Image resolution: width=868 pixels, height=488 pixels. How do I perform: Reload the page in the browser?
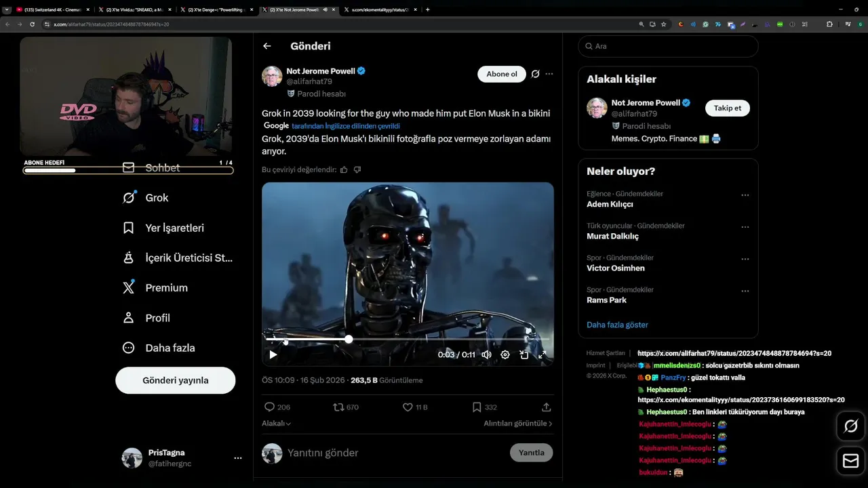(32, 24)
